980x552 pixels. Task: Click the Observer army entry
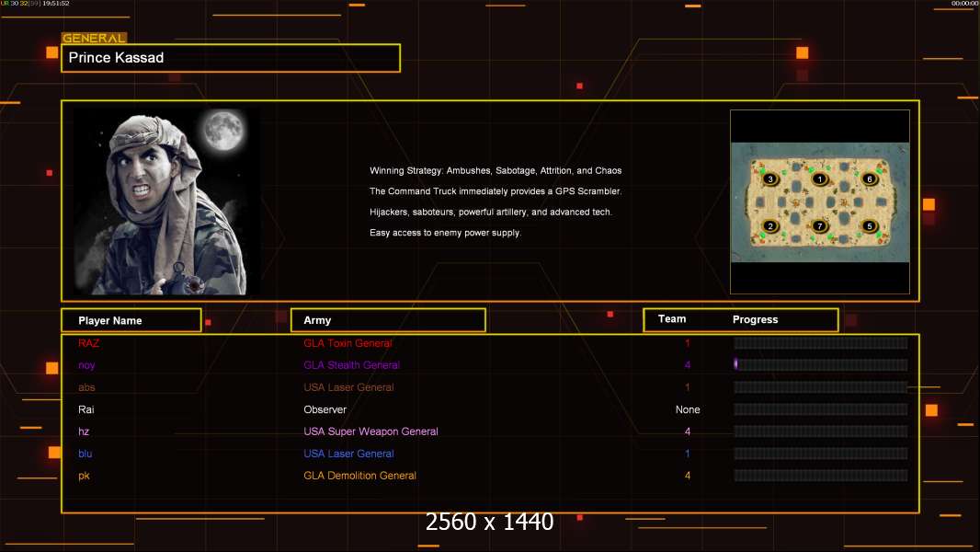(x=325, y=409)
